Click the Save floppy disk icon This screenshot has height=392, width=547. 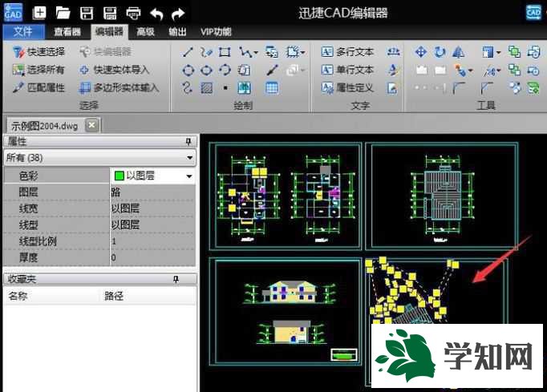click(87, 14)
